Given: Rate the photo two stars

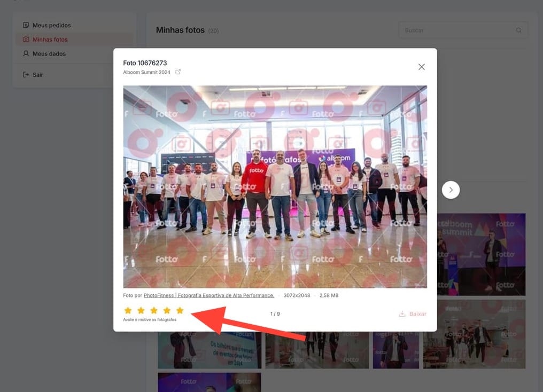Looking at the screenshot, I should click(x=141, y=310).
